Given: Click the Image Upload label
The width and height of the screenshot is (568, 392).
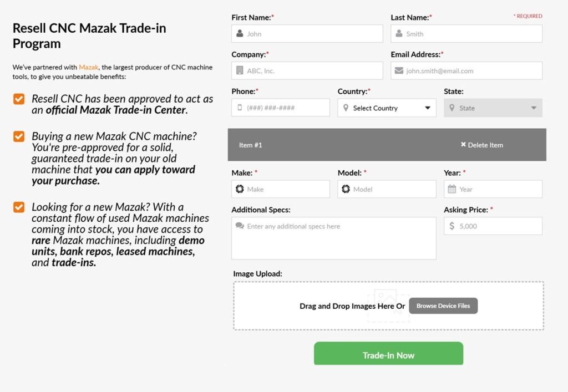Looking at the screenshot, I should 257,274.
